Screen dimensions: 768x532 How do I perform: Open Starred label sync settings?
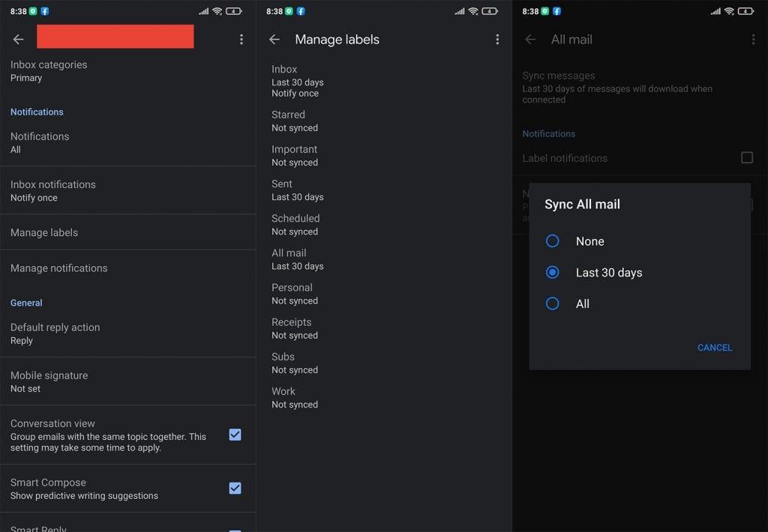294,121
